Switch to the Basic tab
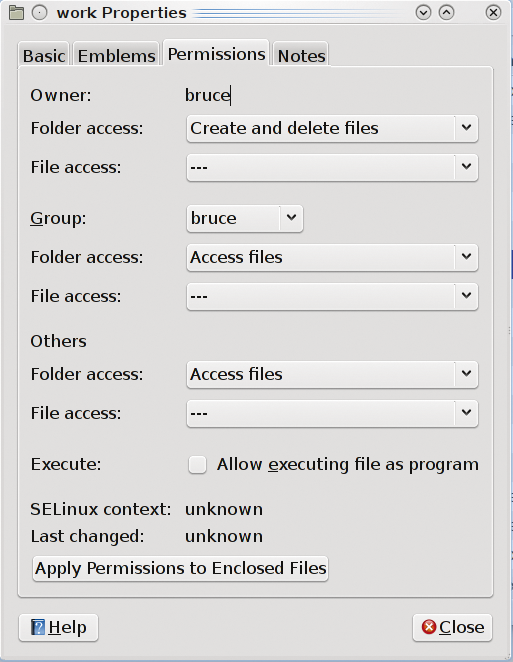Screen dimensions: 513x662 44,55
